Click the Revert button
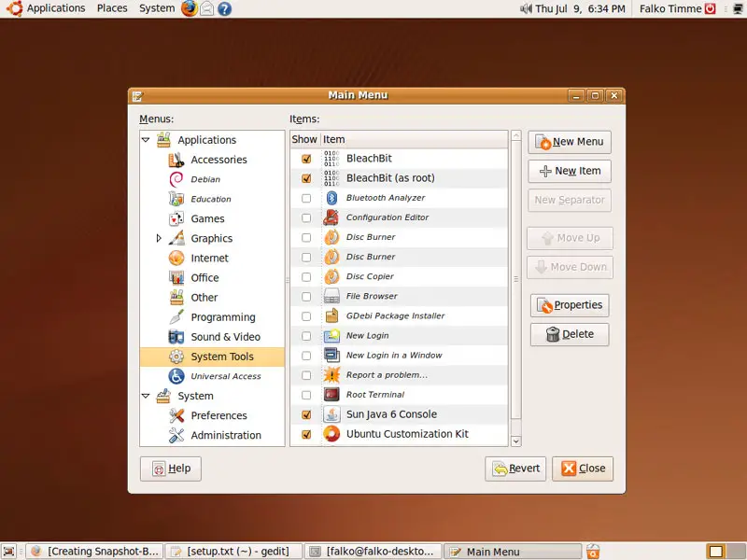 (x=515, y=469)
